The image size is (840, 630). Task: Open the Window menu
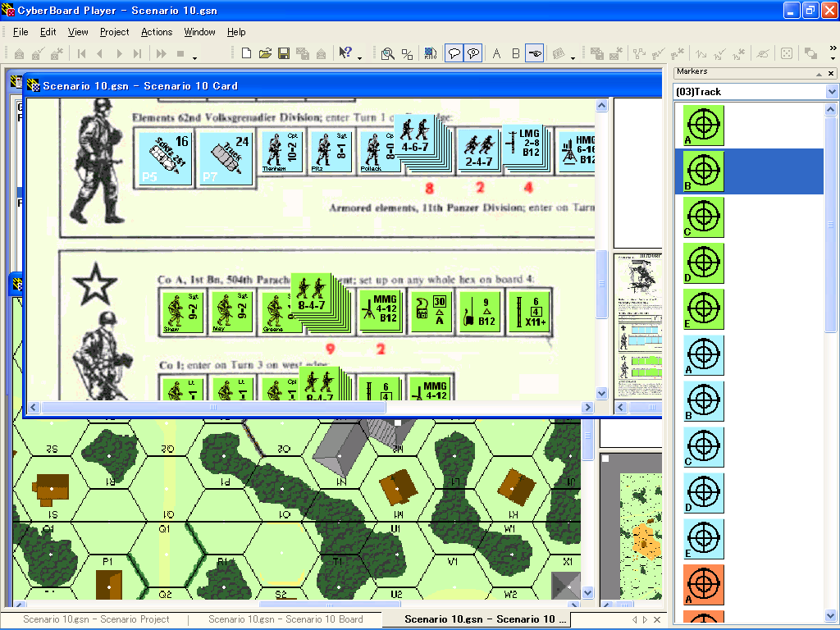pyautogui.click(x=199, y=32)
